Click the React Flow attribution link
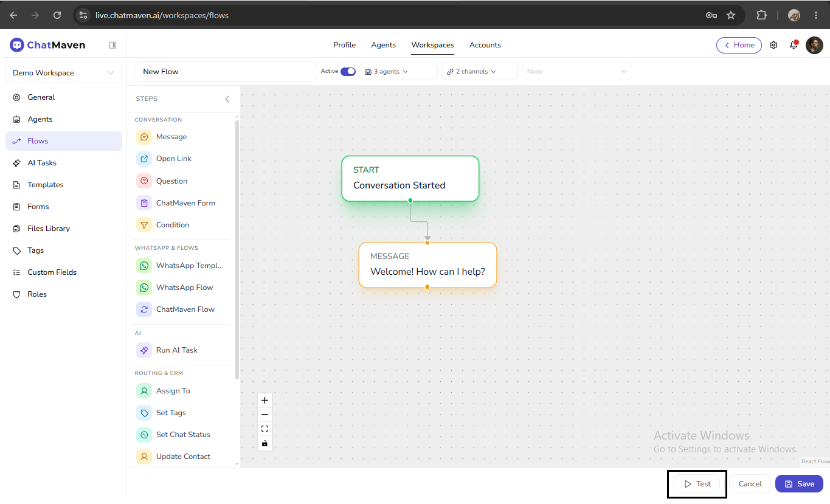The image size is (830, 504). pyautogui.click(x=815, y=461)
